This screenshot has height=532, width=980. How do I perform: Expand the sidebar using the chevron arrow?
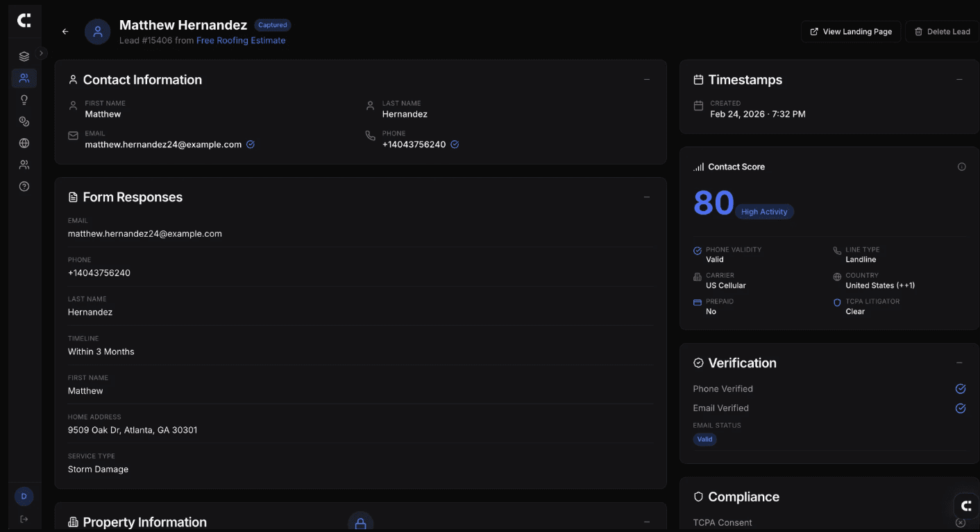pyautogui.click(x=40, y=52)
